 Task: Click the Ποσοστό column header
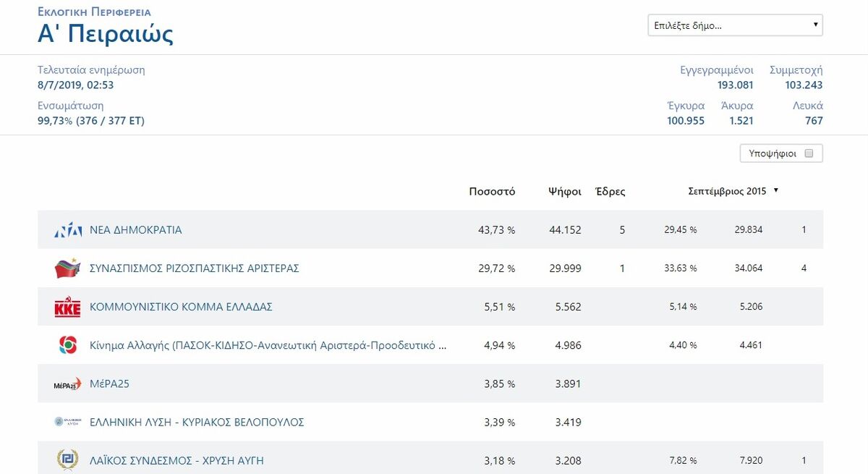[x=492, y=192]
